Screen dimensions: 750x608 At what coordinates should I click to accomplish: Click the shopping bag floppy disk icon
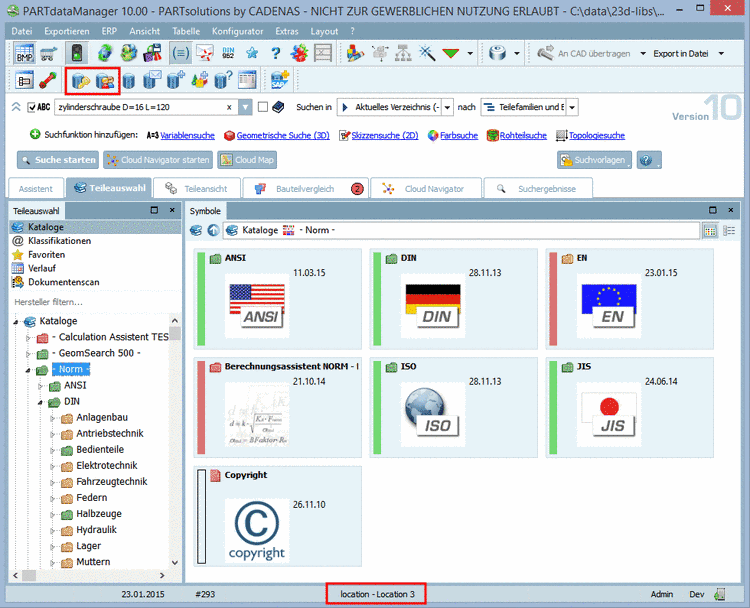coord(152,53)
